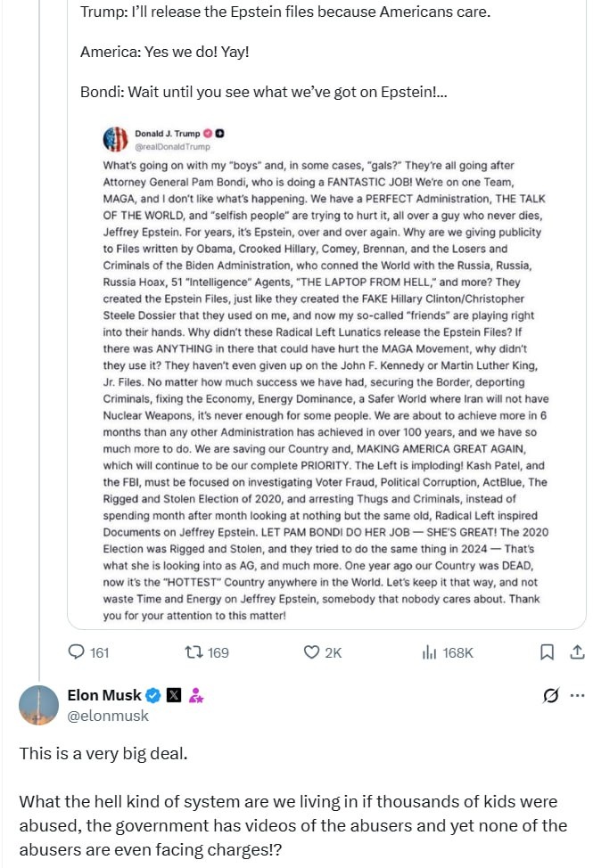Viewport: 593px width, 868px height.
Task: Click Donald J. Trump's flag avatar
Action: pyautogui.click(x=117, y=139)
